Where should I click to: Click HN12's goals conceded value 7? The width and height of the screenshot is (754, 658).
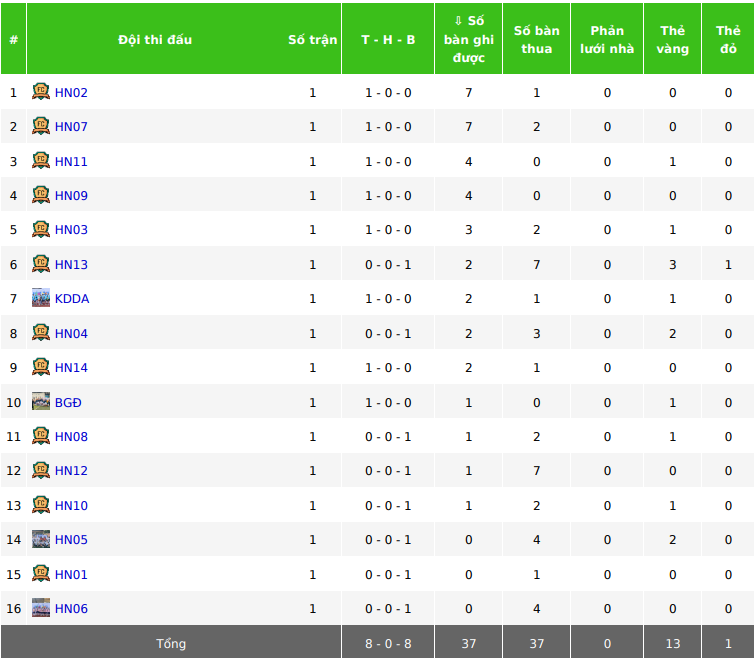537,471
